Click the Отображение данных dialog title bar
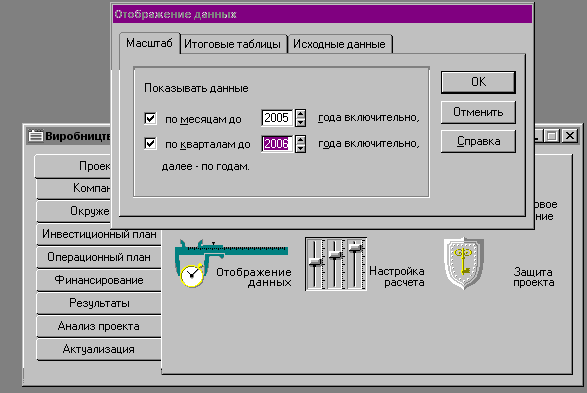 pyautogui.click(x=322, y=14)
